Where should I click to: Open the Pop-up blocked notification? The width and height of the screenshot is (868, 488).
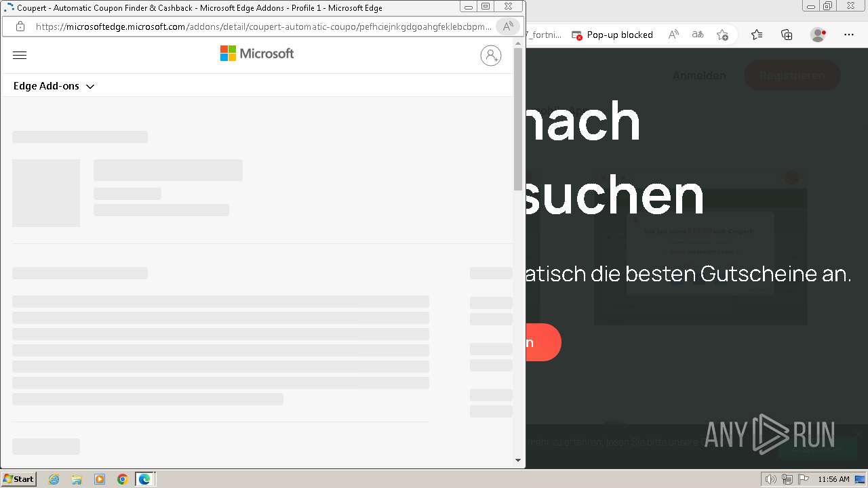612,35
